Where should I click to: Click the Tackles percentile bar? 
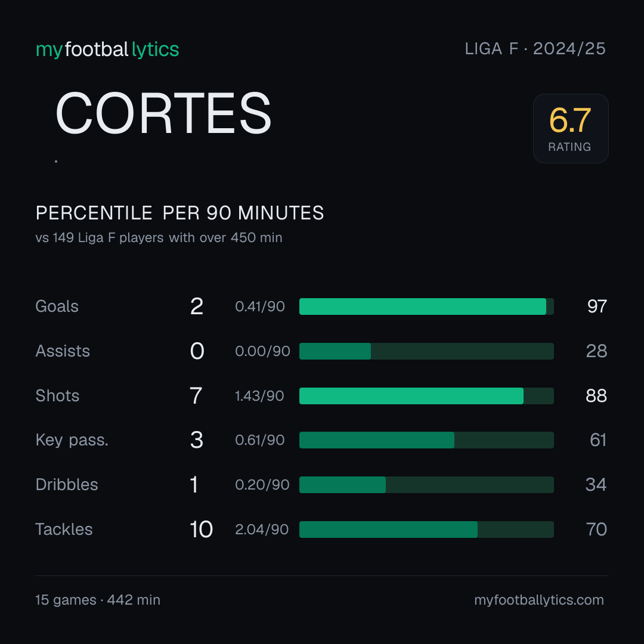(426, 530)
